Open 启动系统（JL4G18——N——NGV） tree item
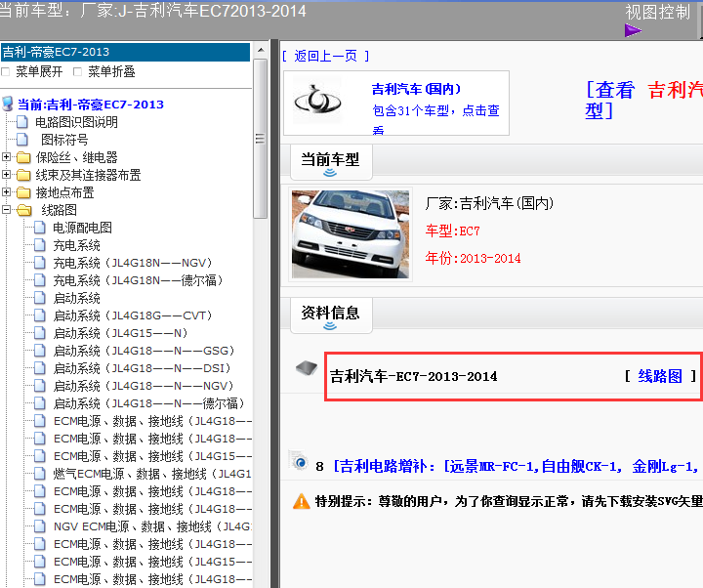 coord(144,386)
